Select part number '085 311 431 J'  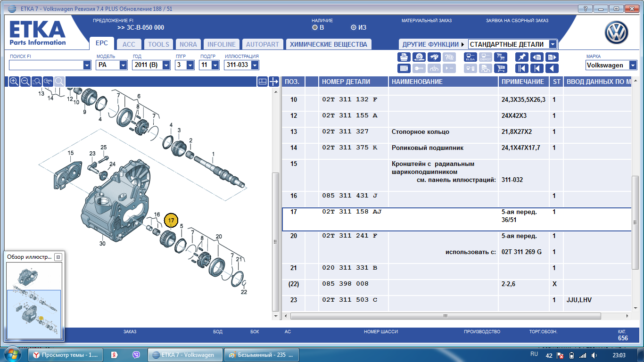coord(350,196)
